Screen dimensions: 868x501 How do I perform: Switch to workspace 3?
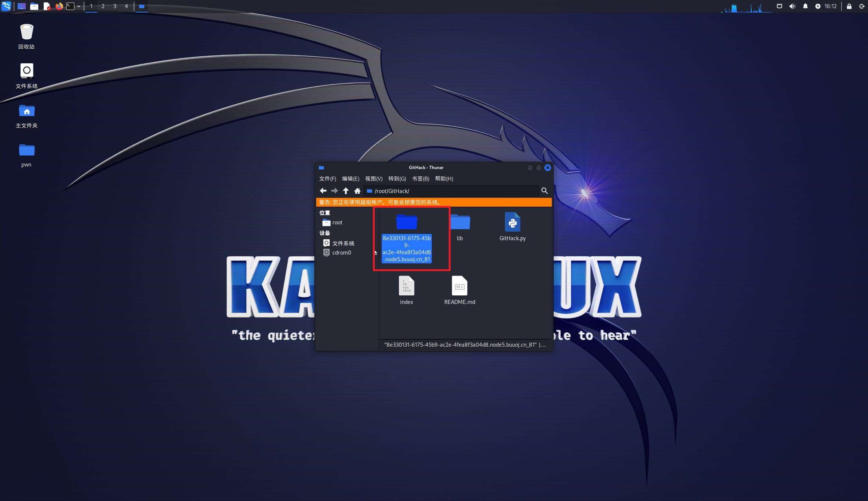click(x=115, y=6)
